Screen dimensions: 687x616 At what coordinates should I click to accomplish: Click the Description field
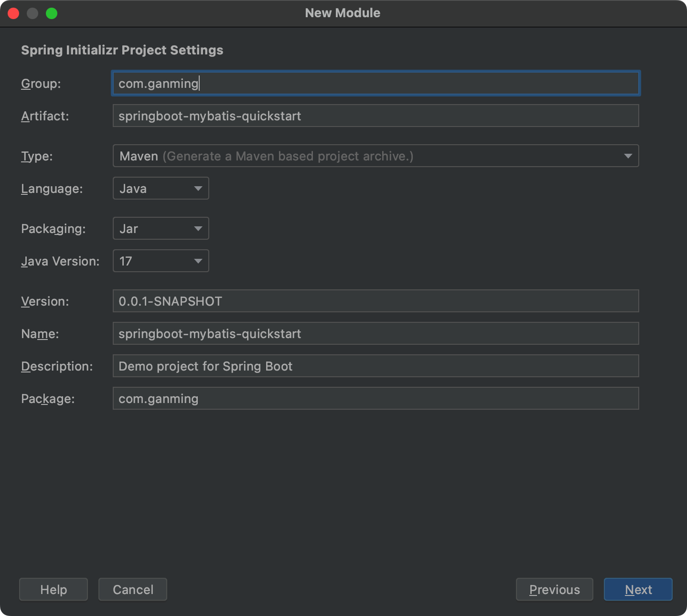click(x=376, y=366)
